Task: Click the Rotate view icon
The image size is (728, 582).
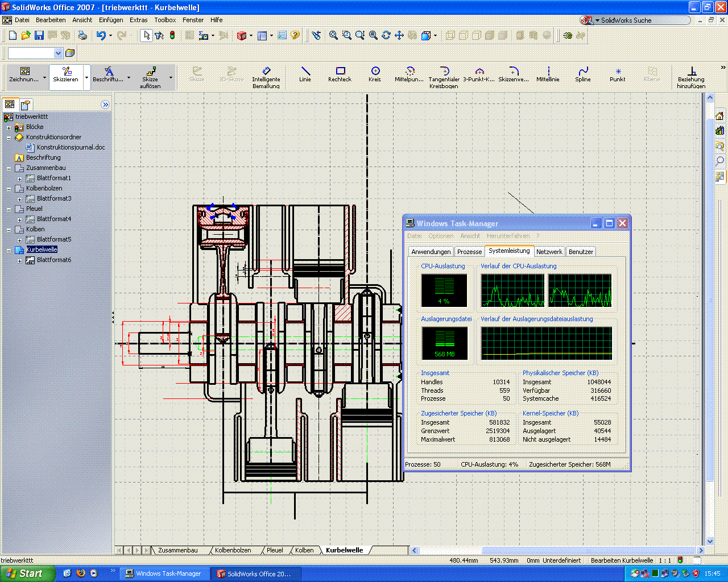Action: (386, 35)
